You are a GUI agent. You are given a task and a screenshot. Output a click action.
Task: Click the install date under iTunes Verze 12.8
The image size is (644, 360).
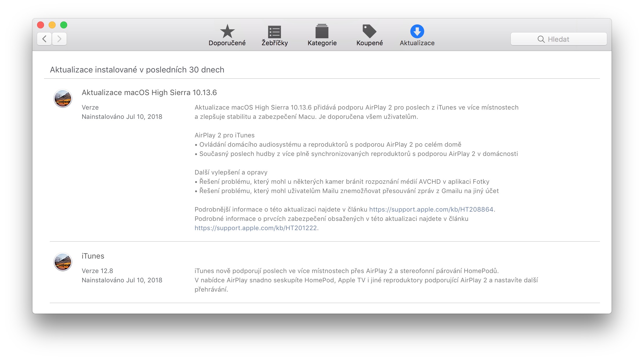point(122,280)
